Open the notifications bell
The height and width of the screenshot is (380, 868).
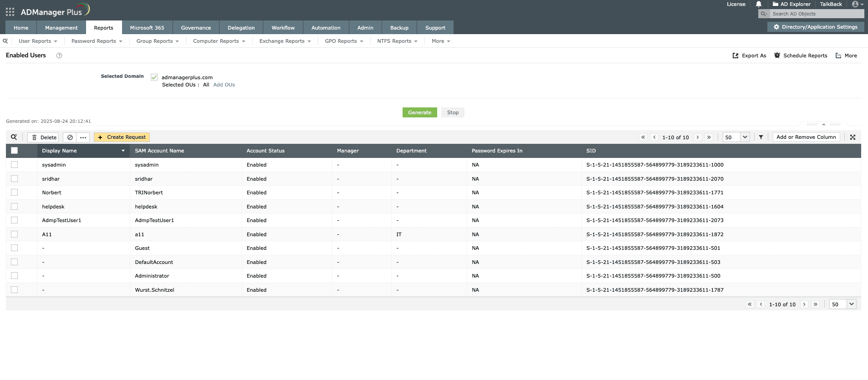(x=759, y=4)
